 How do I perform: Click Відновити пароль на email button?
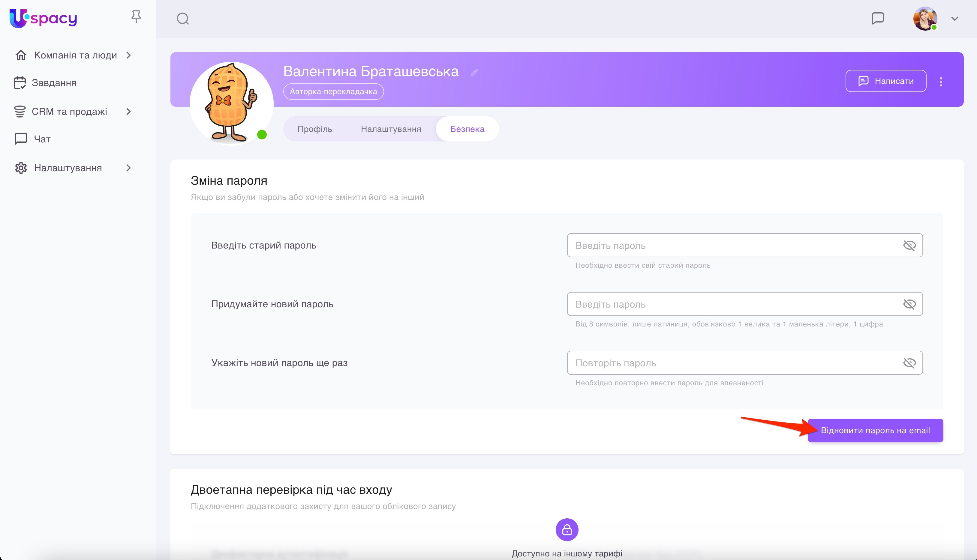point(875,430)
